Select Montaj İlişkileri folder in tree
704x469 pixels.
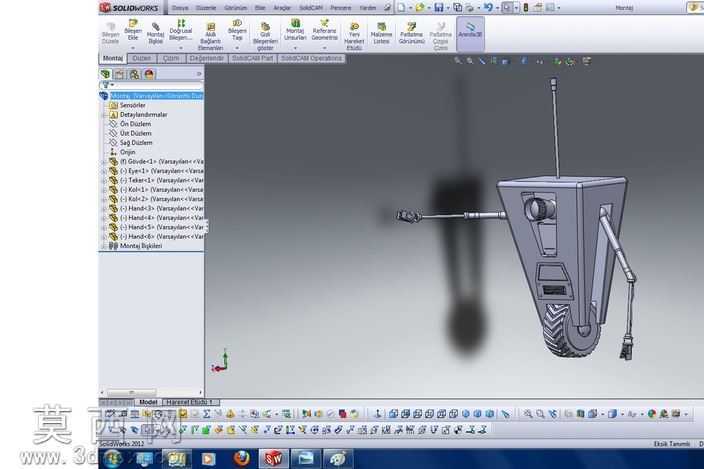[135, 246]
